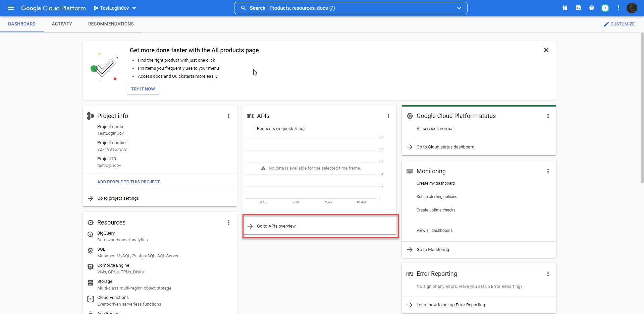Click the gift free trial icon
Viewport: 644px width, 314px height.
click(x=565, y=8)
